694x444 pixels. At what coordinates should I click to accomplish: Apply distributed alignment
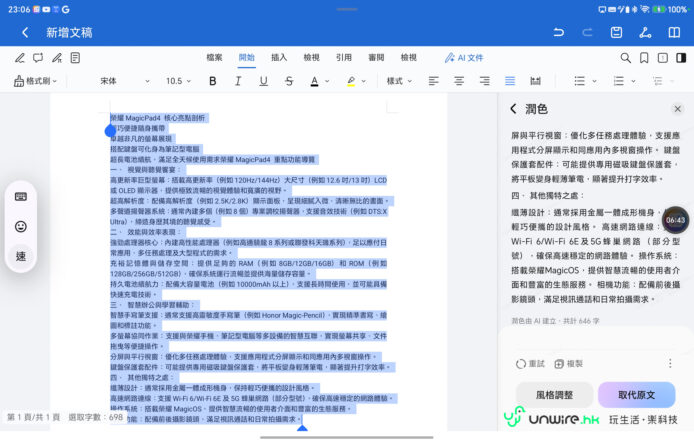pyautogui.click(x=536, y=81)
